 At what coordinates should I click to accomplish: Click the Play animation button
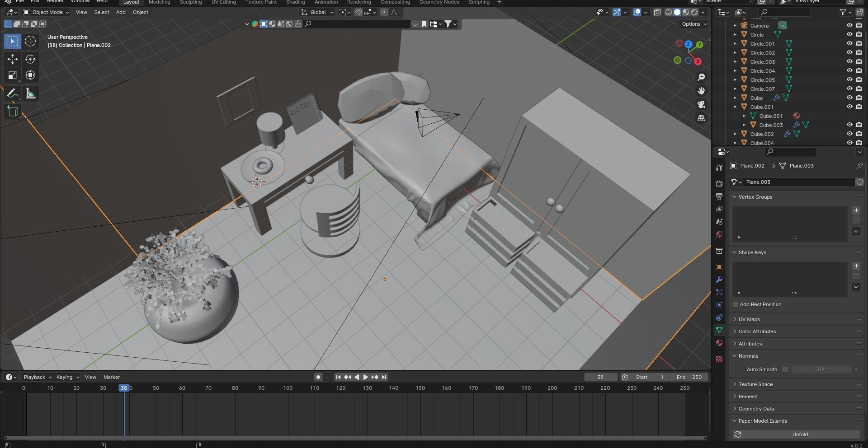pos(366,377)
